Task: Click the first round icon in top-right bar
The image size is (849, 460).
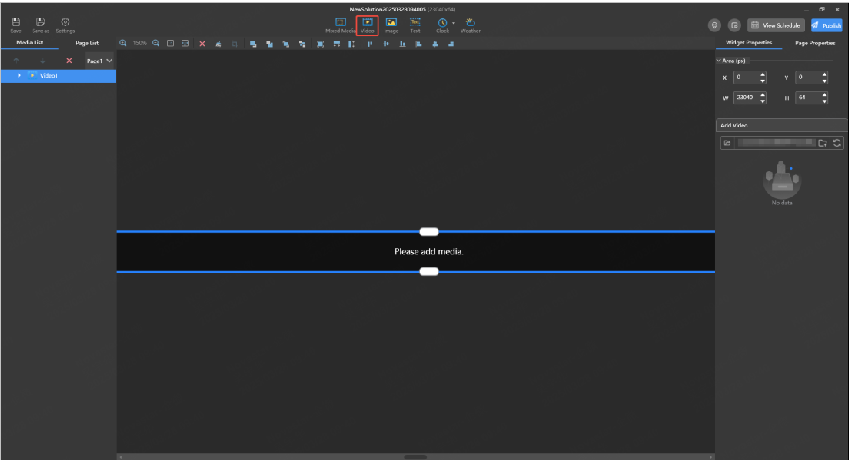Action: click(714, 25)
